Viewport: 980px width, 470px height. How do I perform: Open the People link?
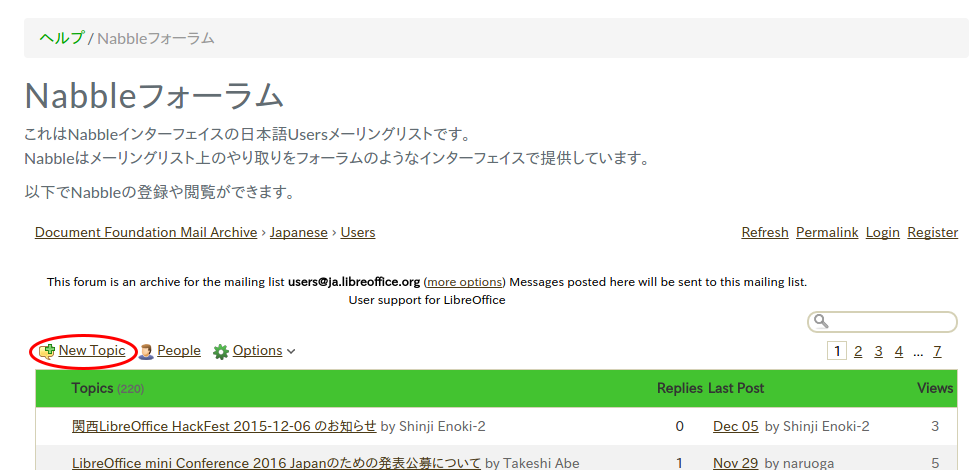(x=179, y=351)
